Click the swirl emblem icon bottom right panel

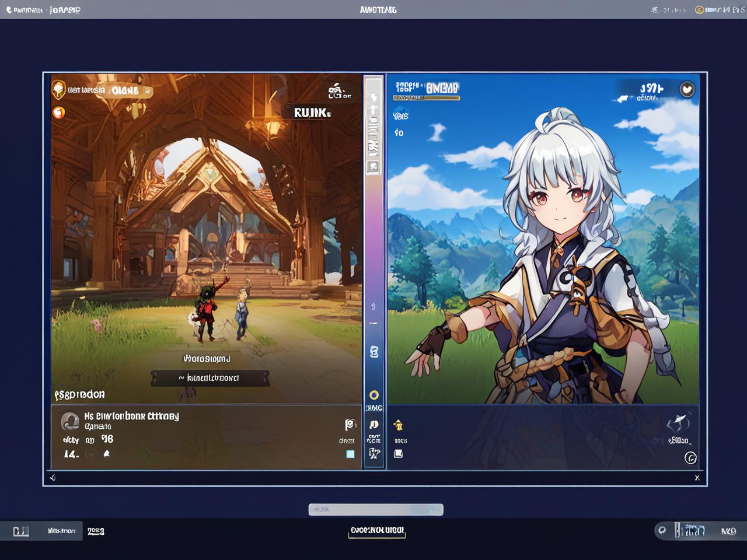[x=679, y=423]
